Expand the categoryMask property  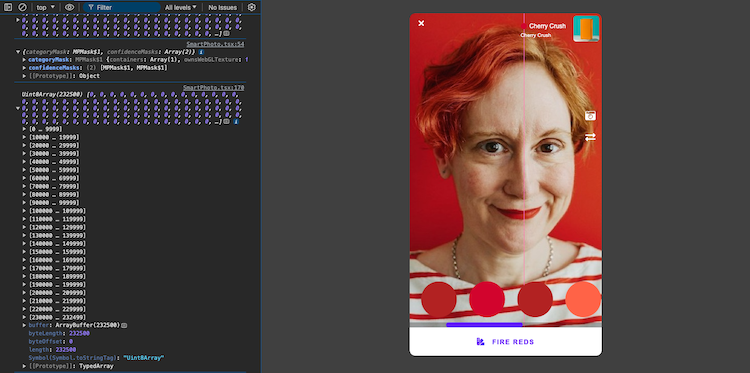pos(24,60)
